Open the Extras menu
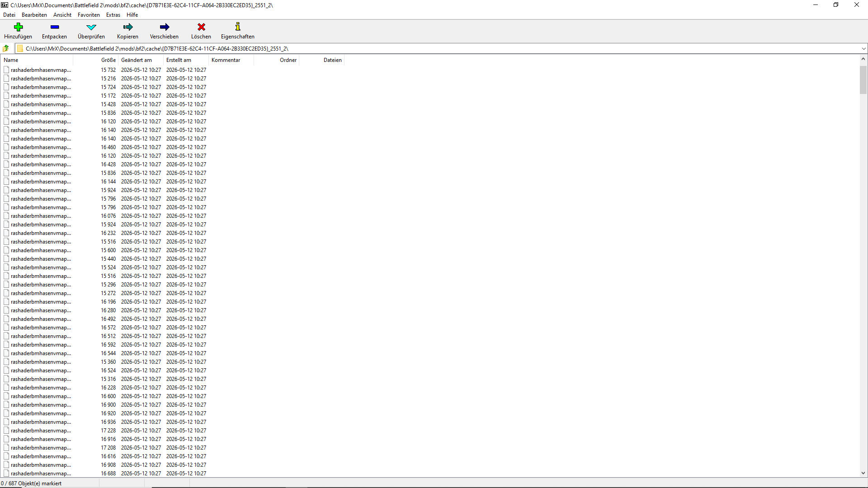 point(113,15)
